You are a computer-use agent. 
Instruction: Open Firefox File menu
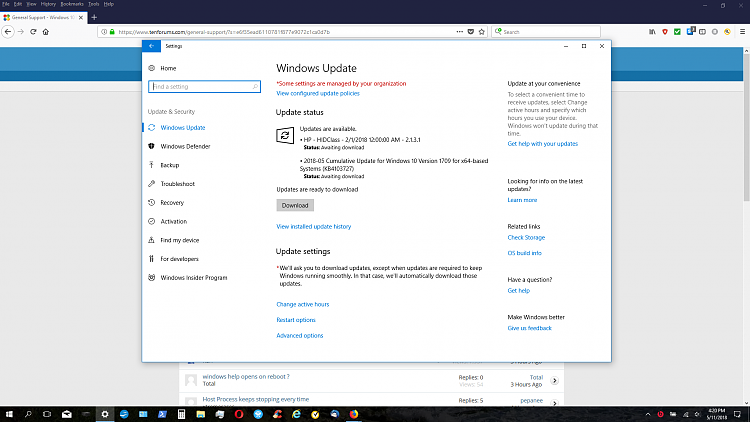coord(6,4)
